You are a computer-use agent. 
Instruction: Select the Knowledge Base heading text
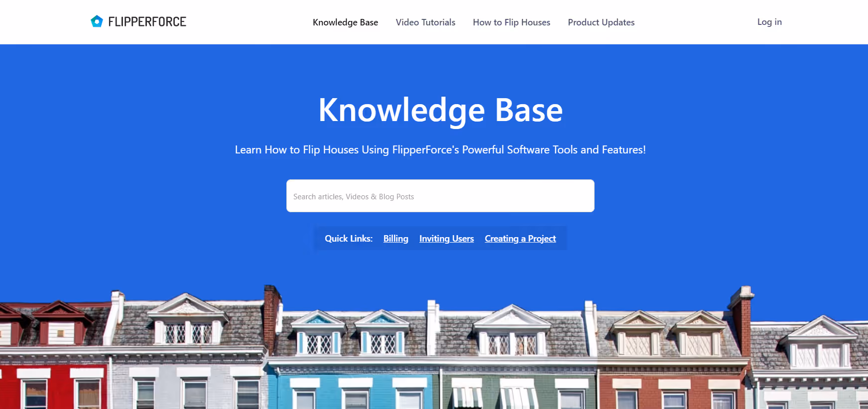[441, 110]
